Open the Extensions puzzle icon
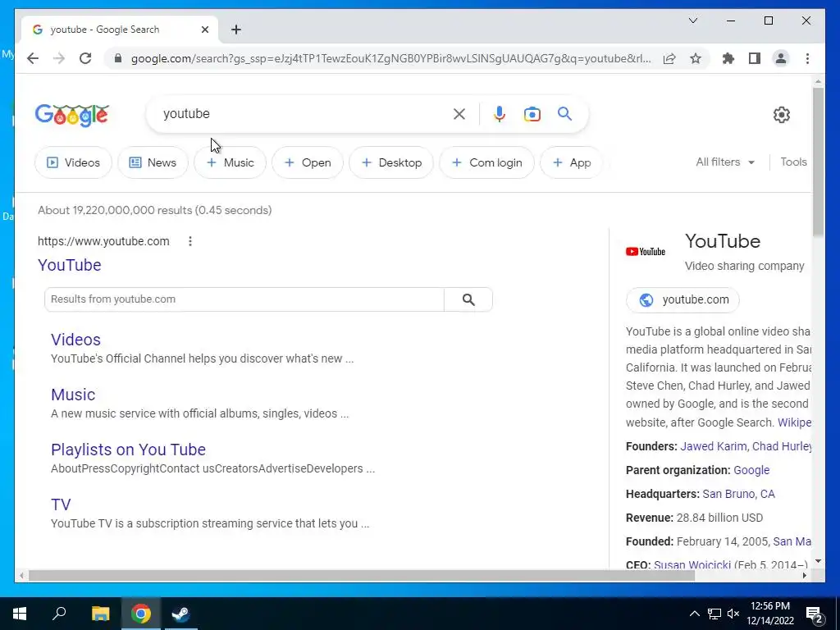 (x=728, y=58)
